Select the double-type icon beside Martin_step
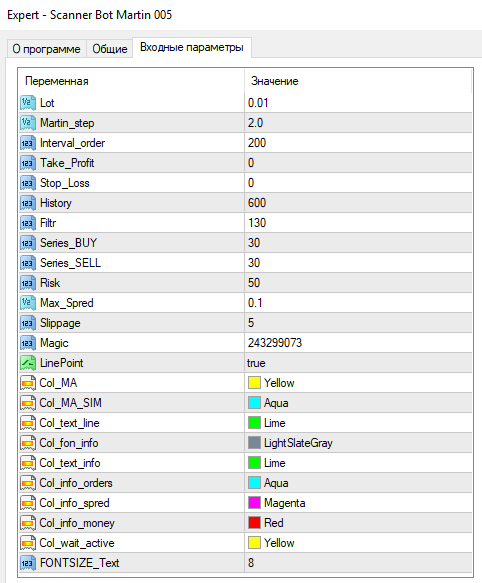 [28, 123]
